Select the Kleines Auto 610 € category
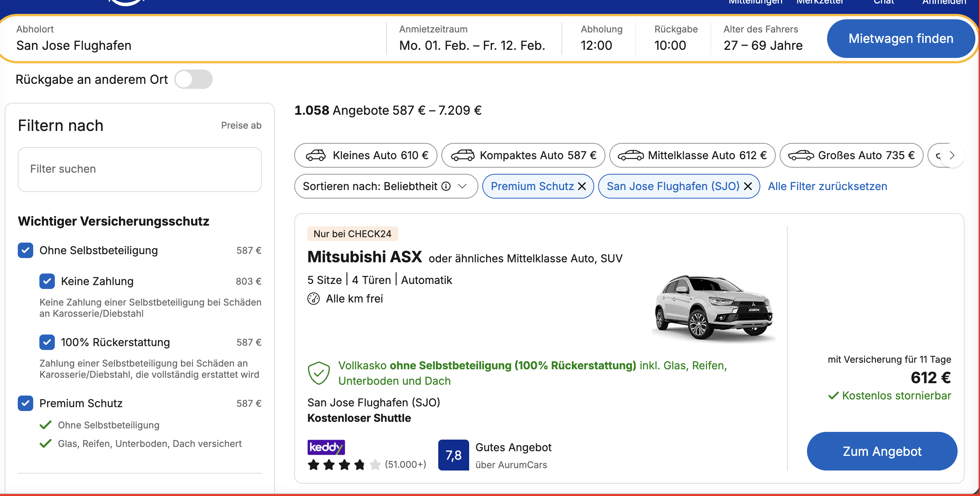 [366, 155]
